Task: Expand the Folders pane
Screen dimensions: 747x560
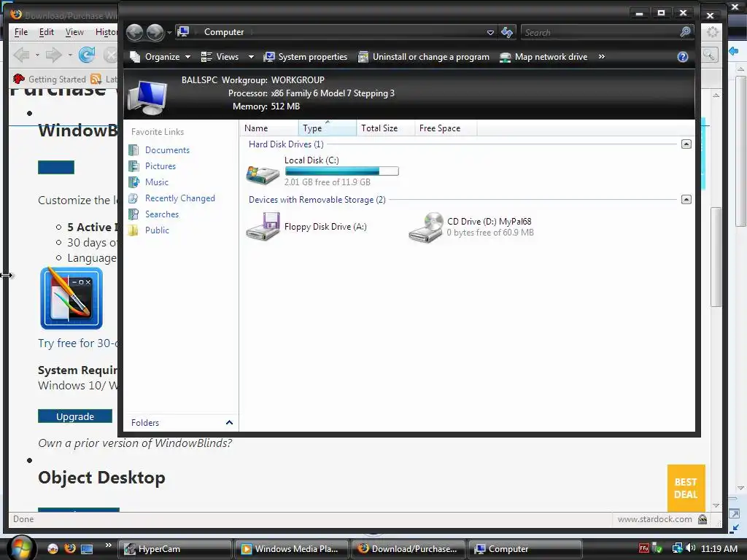Action: coord(228,423)
